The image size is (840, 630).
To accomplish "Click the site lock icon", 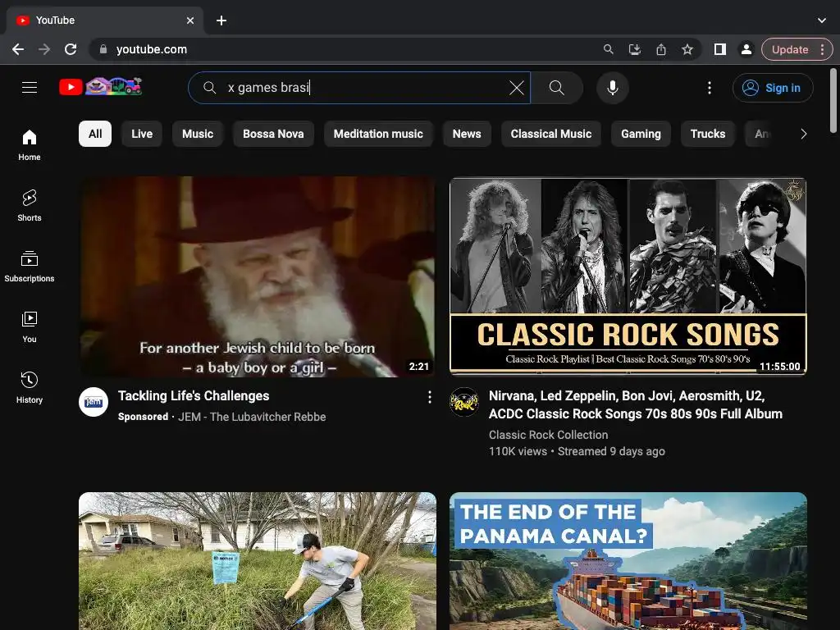I will coord(103,49).
